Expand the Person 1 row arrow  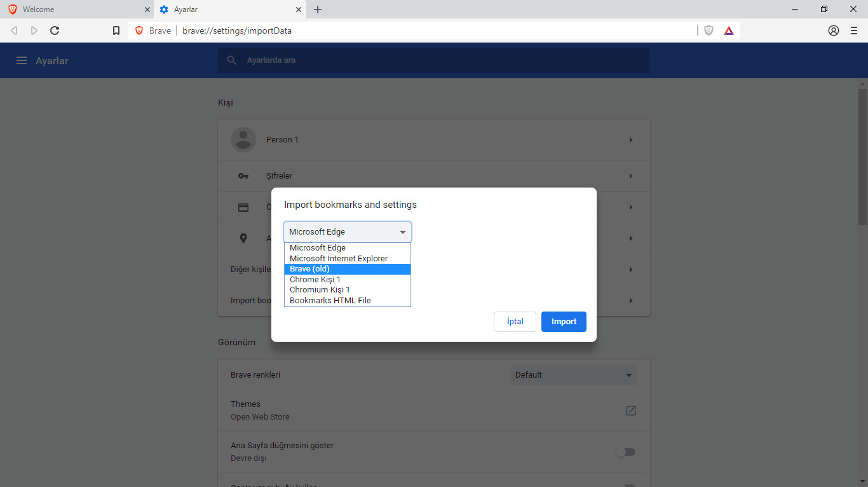point(631,140)
